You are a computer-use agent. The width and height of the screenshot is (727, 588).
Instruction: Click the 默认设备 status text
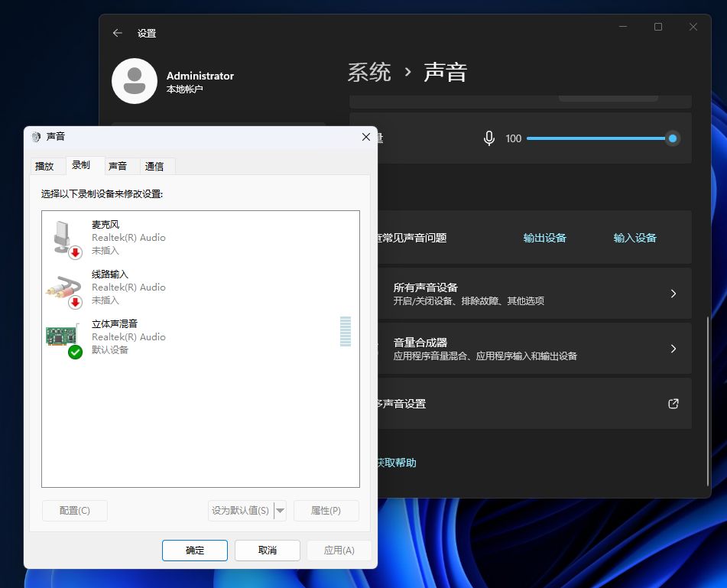110,349
